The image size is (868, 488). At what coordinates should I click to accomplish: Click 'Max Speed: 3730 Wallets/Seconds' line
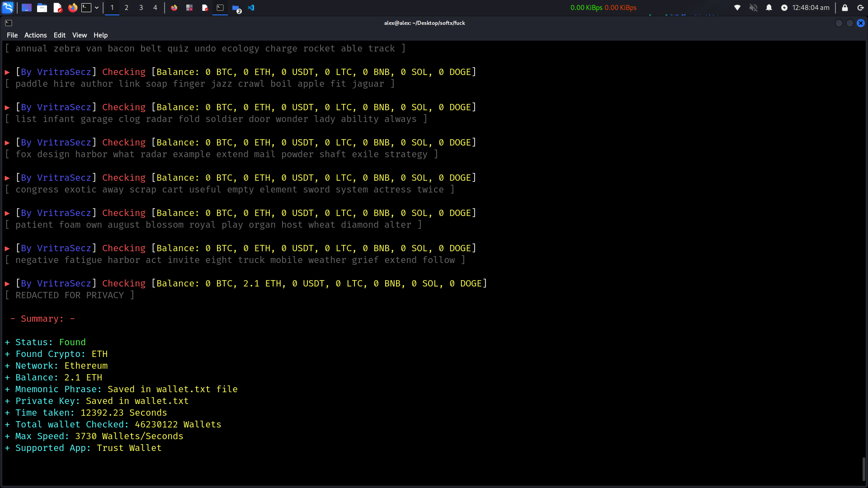coord(94,436)
